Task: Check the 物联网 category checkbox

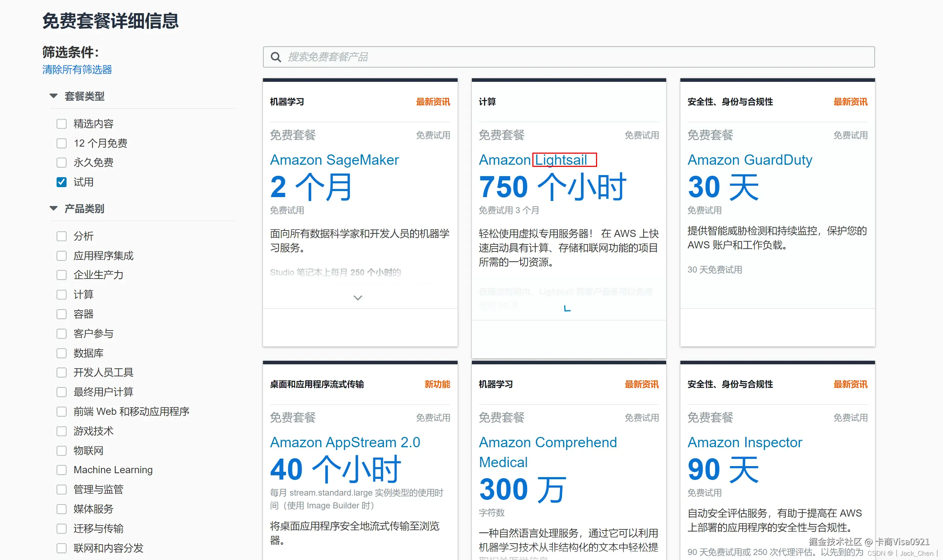Action: click(x=62, y=450)
